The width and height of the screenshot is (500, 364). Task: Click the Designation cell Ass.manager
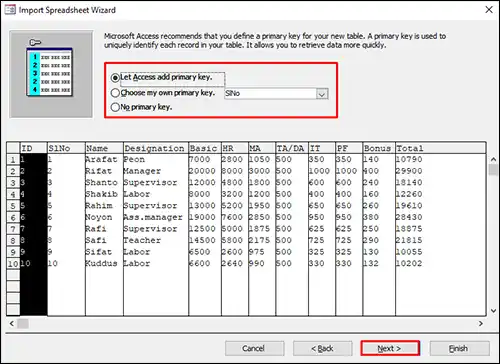click(x=153, y=217)
